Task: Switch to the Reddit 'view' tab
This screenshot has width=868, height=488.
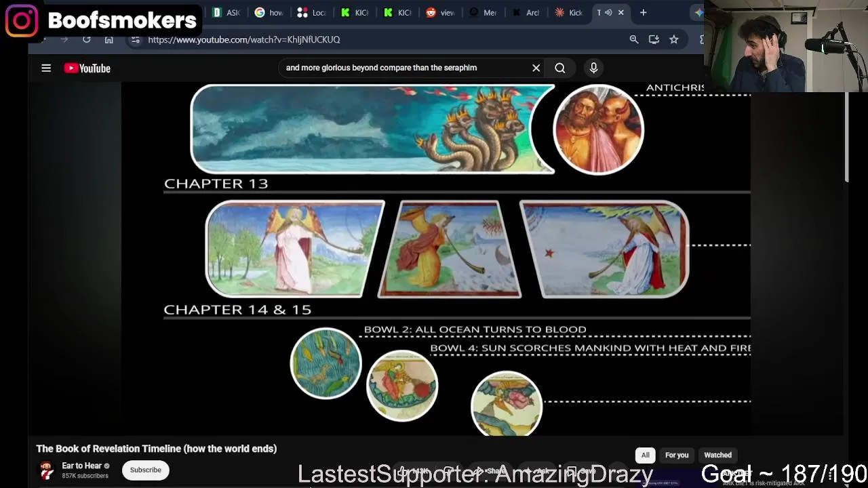Action: [440, 12]
